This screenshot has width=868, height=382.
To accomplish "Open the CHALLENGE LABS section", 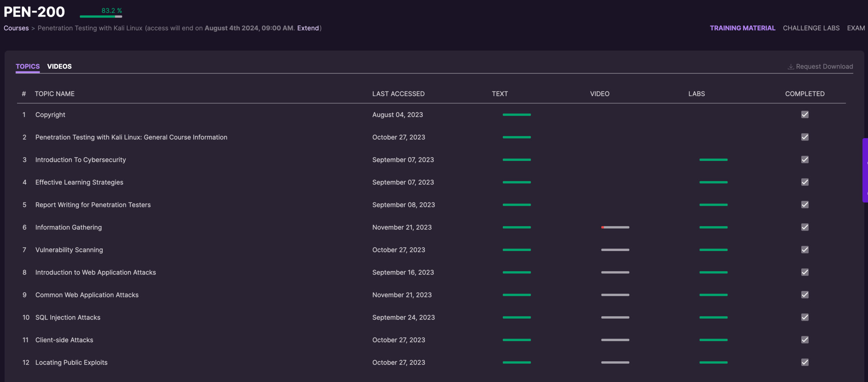I will click(811, 28).
